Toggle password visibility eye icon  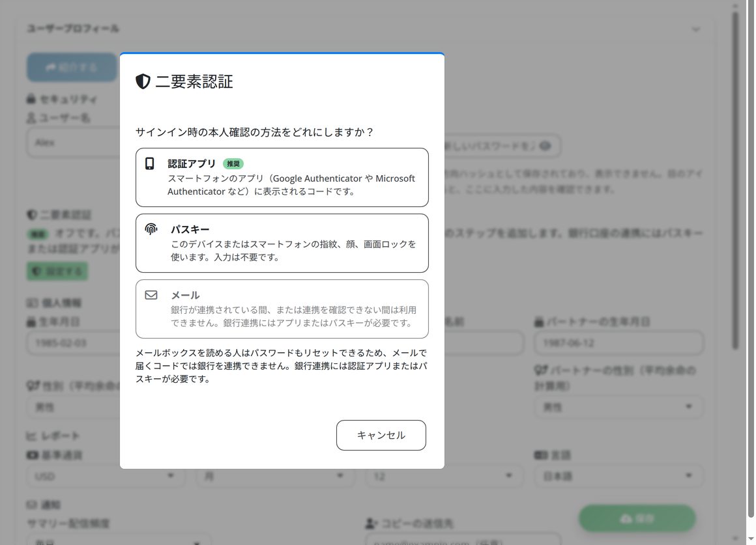[x=545, y=145]
